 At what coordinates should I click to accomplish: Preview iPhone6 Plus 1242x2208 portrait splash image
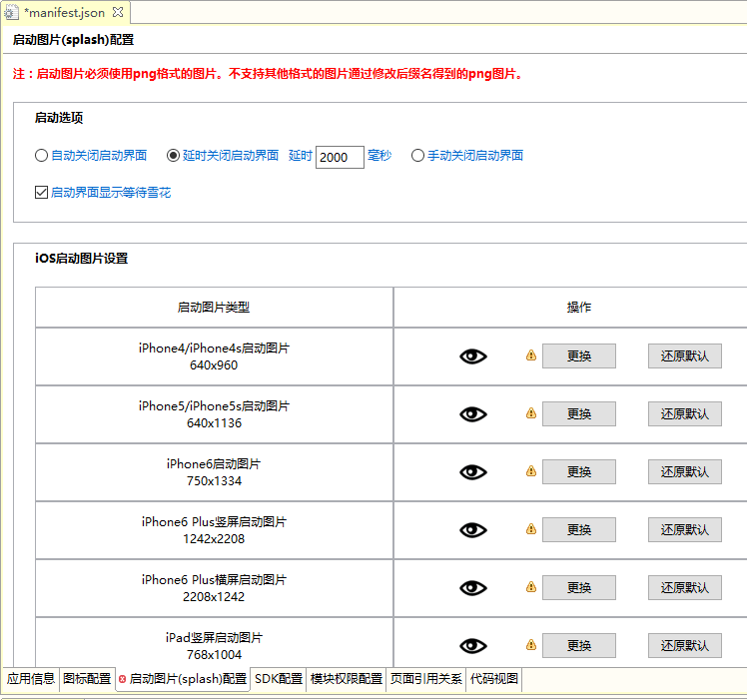coord(472,530)
